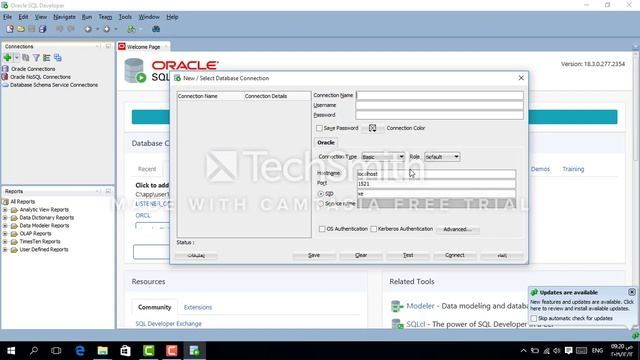Viewport: 640px width, 360px height.
Task: Click the Connection Color swatch button
Action: tap(372, 128)
